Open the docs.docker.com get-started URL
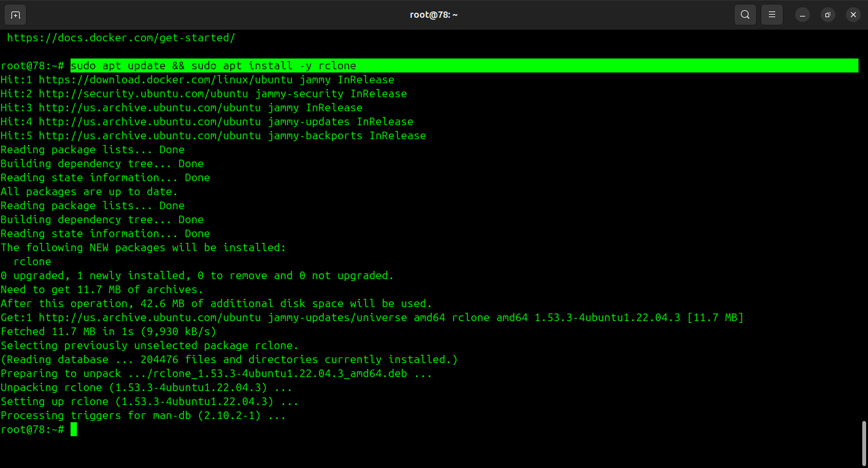 click(121, 38)
